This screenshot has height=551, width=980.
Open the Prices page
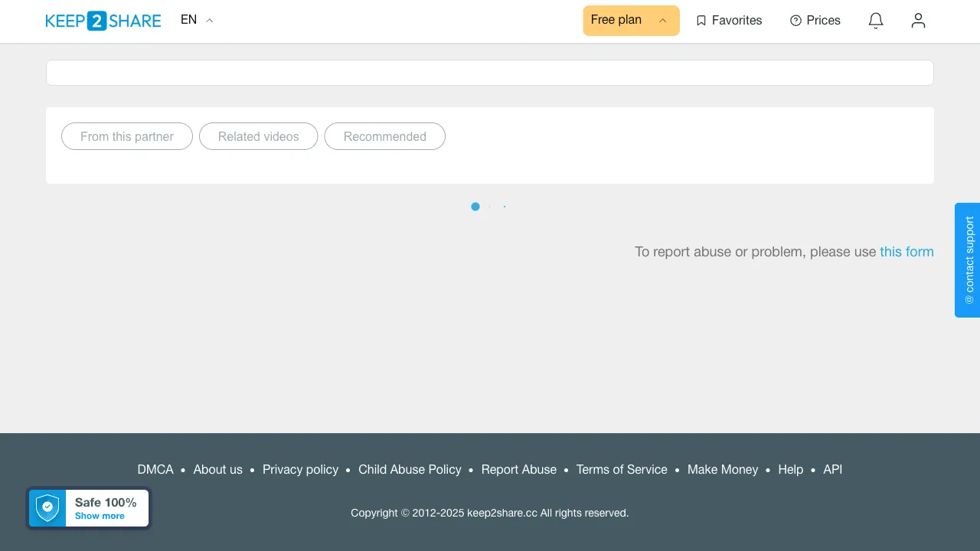[x=815, y=21]
